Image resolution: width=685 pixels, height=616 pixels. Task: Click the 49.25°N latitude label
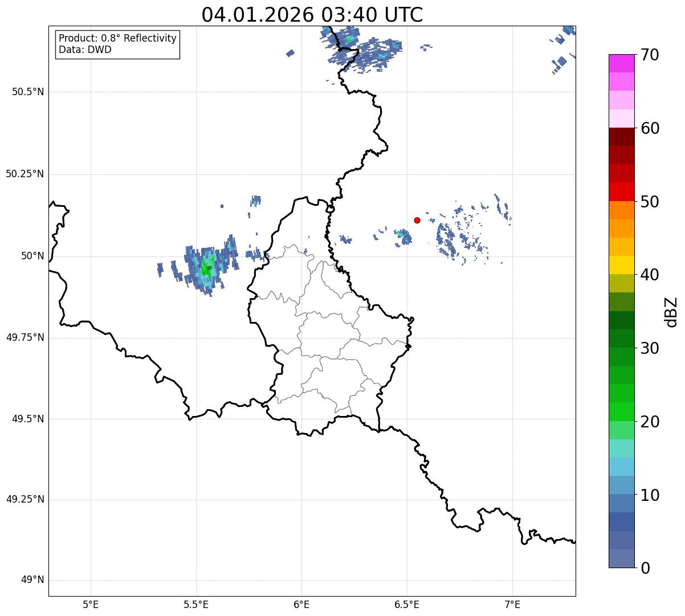(x=25, y=500)
